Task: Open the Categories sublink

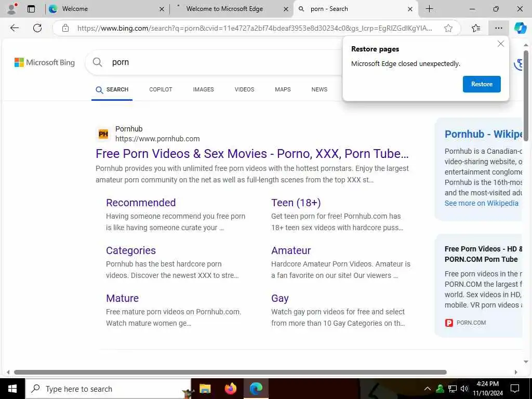Action: click(131, 250)
